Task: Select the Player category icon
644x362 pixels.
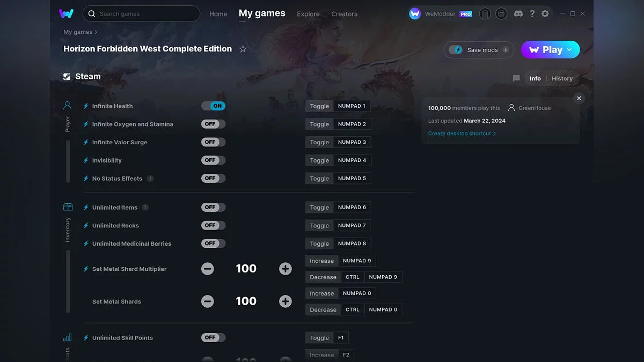Action: (x=68, y=106)
